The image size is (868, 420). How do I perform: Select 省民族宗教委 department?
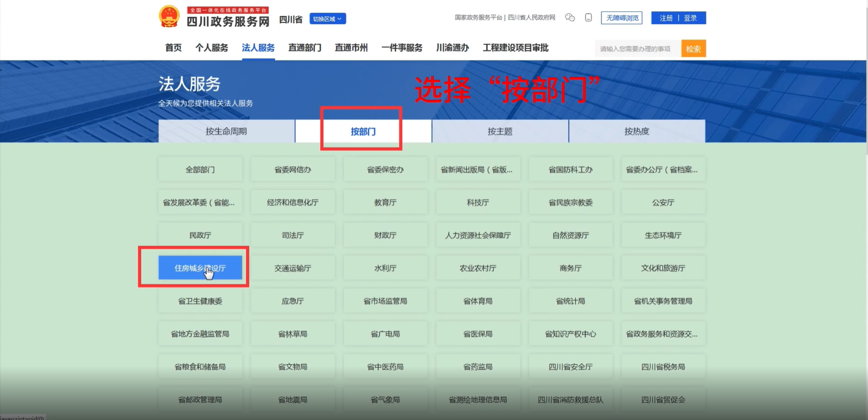(570, 202)
